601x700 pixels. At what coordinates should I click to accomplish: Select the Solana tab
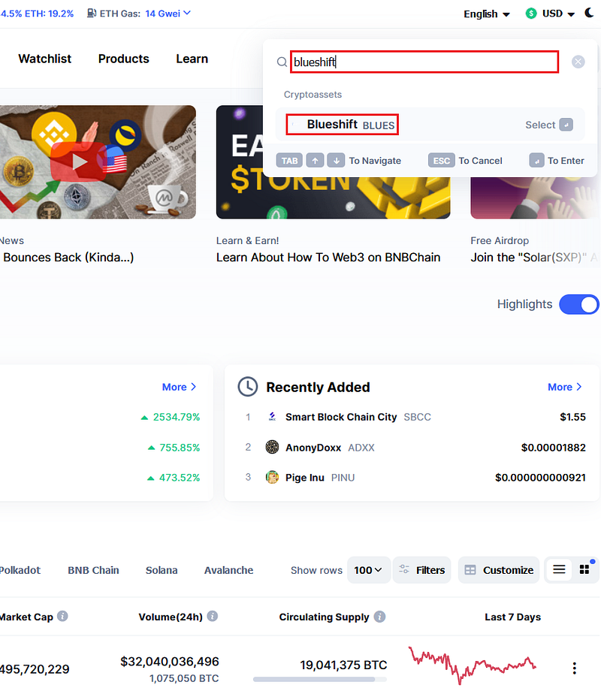point(162,570)
